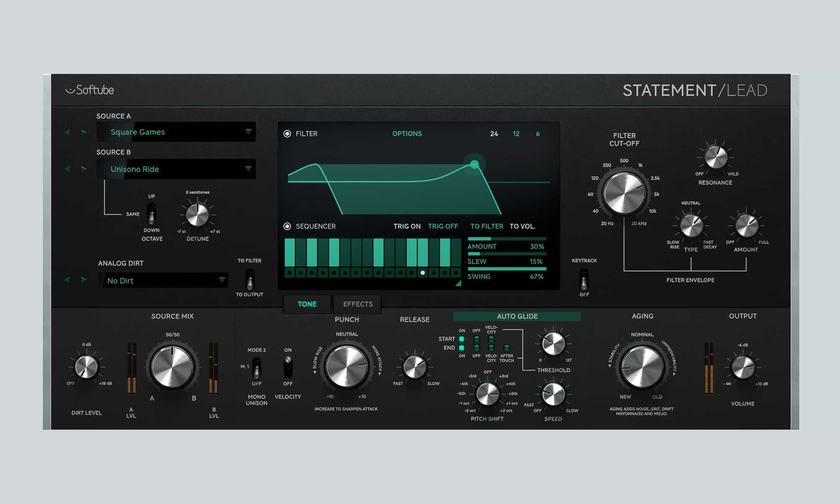Open filter Options

click(407, 134)
